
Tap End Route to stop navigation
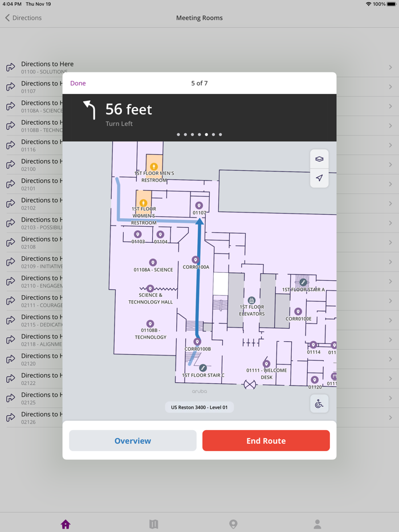[x=266, y=440]
